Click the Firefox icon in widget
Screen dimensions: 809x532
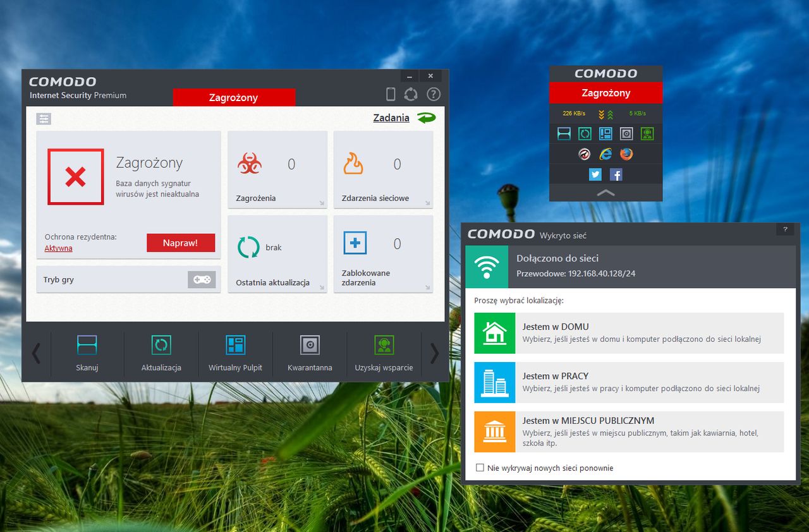626,154
